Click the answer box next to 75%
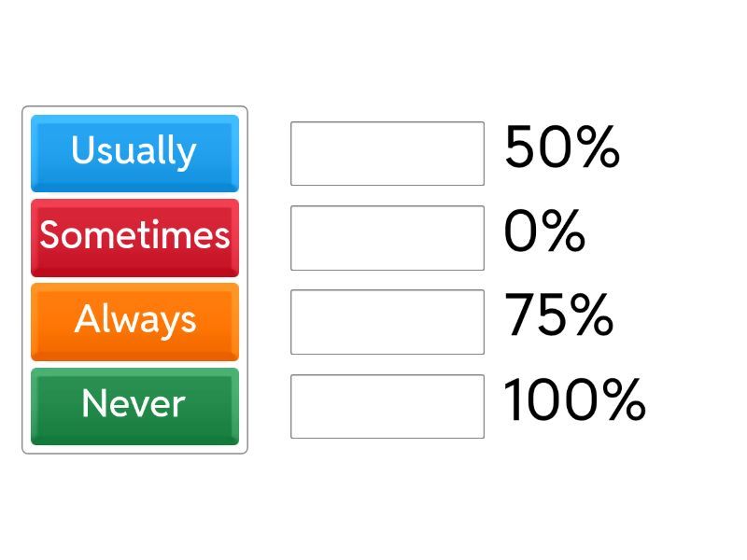This screenshot has height=560, width=747. [x=387, y=322]
